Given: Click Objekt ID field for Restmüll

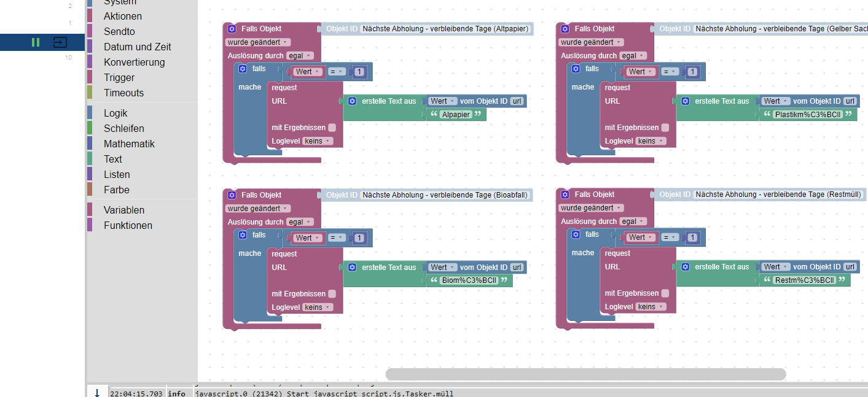Looking at the screenshot, I should [x=778, y=195].
